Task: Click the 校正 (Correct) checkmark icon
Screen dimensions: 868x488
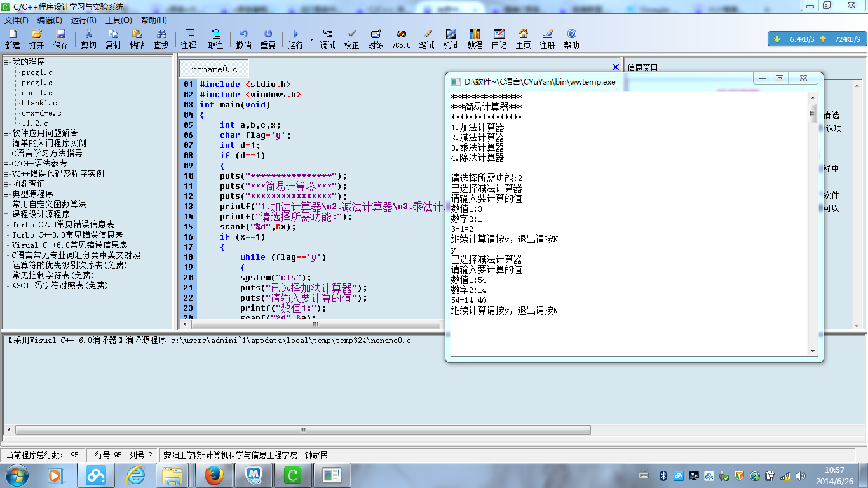Action: pyautogui.click(x=351, y=39)
